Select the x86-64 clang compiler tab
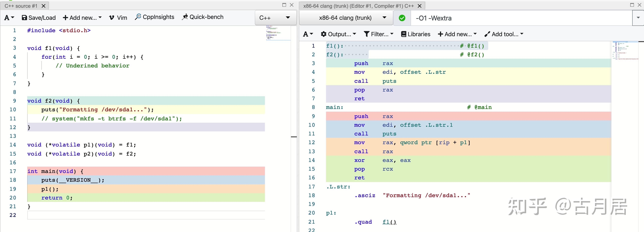Image resolution: width=644 pixels, height=232 pixels. point(358,6)
